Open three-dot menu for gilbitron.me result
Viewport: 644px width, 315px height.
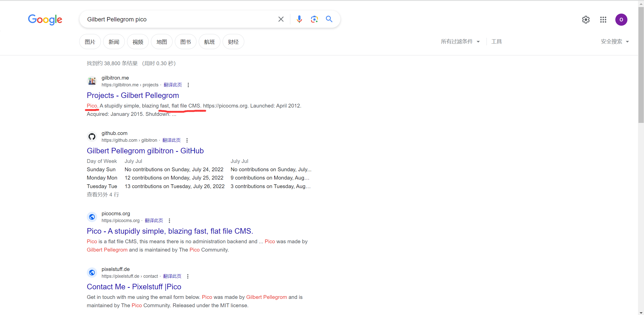pyautogui.click(x=188, y=85)
